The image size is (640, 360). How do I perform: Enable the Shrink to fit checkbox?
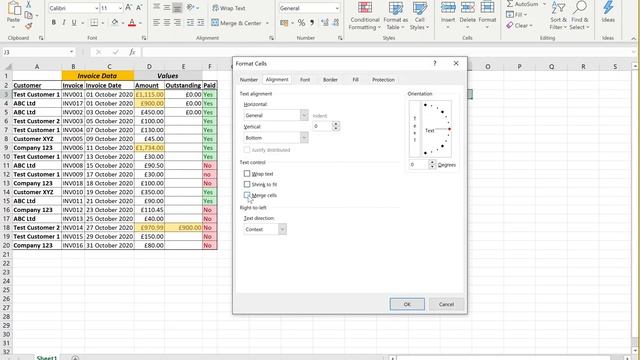tap(247, 184)
